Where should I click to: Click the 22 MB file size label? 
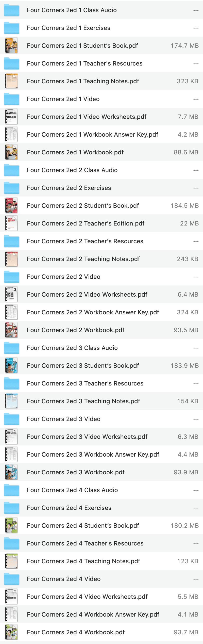point(189,223)
